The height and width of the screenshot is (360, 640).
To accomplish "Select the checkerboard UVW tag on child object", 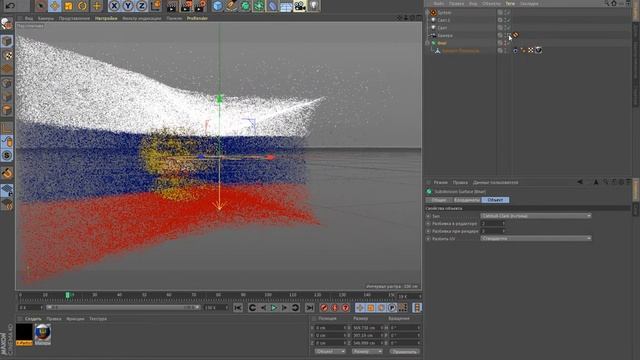I will [x=531, y=50].
